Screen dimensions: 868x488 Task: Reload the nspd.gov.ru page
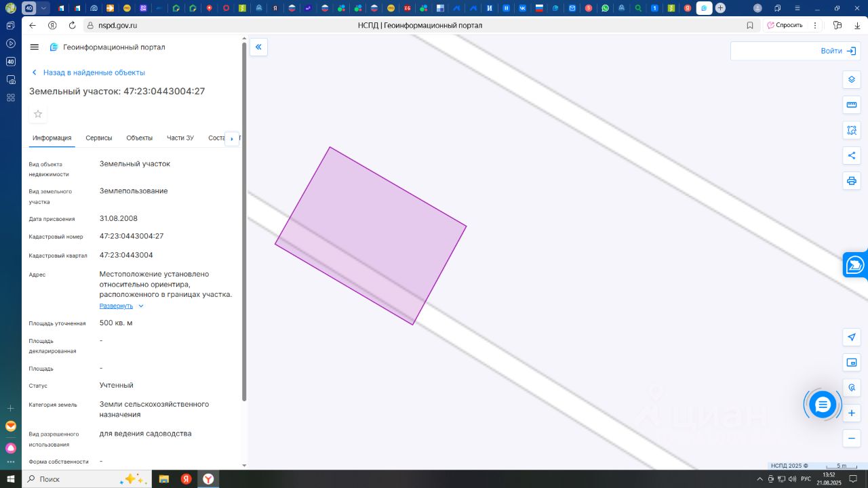[x=72, y=25]
